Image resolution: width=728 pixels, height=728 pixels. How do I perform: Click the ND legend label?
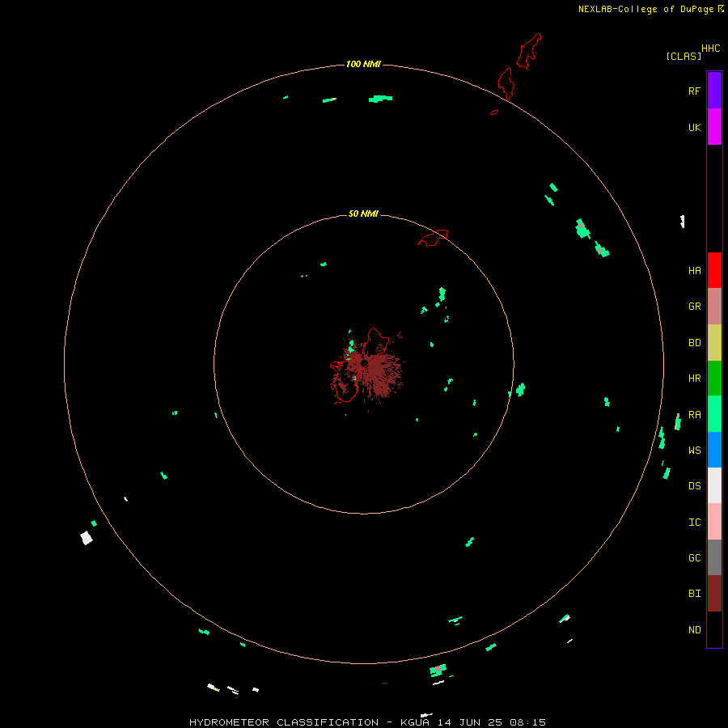click(694, 630)
